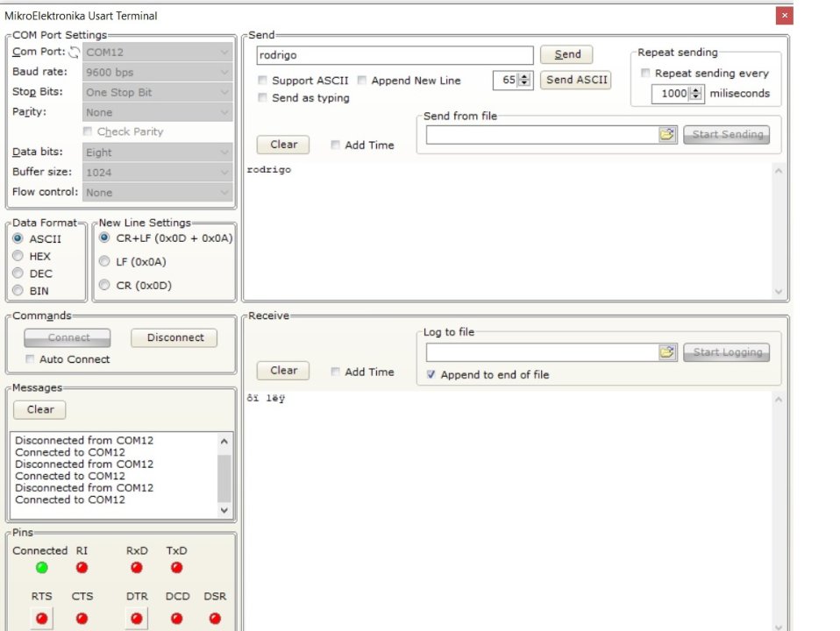Click the received garbled text in Receive area

266,398
